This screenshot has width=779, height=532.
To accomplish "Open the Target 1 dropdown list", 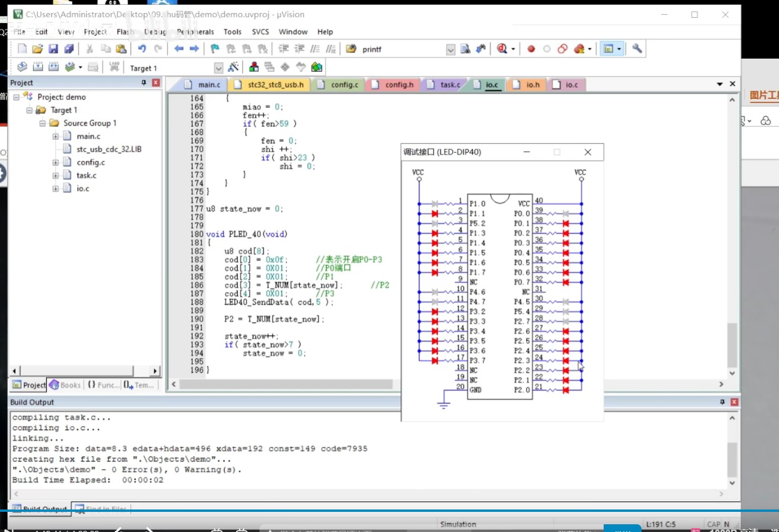I will 218,68.
